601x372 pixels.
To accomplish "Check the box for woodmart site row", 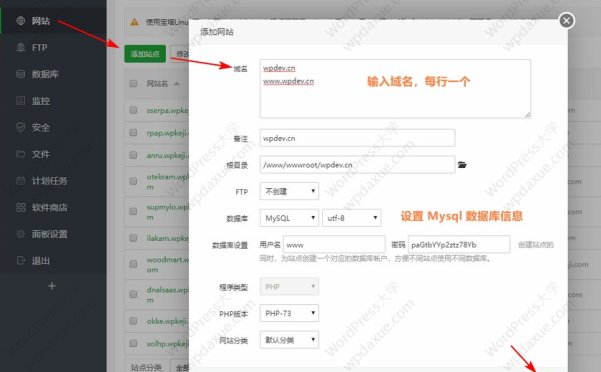I will 133,264.
